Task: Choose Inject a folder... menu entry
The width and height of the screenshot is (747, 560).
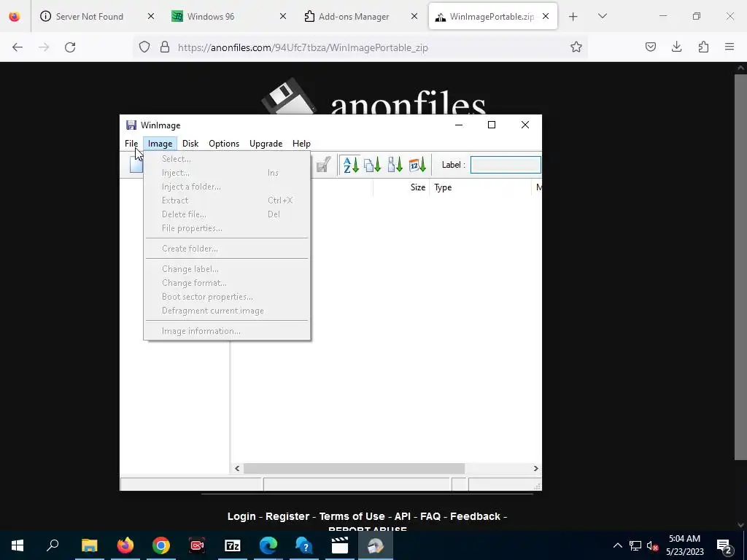Action: [228, 187]
